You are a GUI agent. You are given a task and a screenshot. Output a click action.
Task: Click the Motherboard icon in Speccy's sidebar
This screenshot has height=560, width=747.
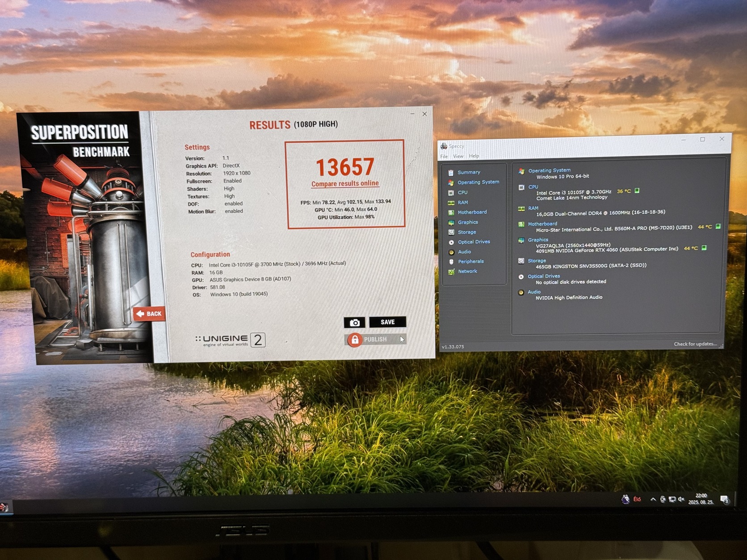tap(451, 213)
